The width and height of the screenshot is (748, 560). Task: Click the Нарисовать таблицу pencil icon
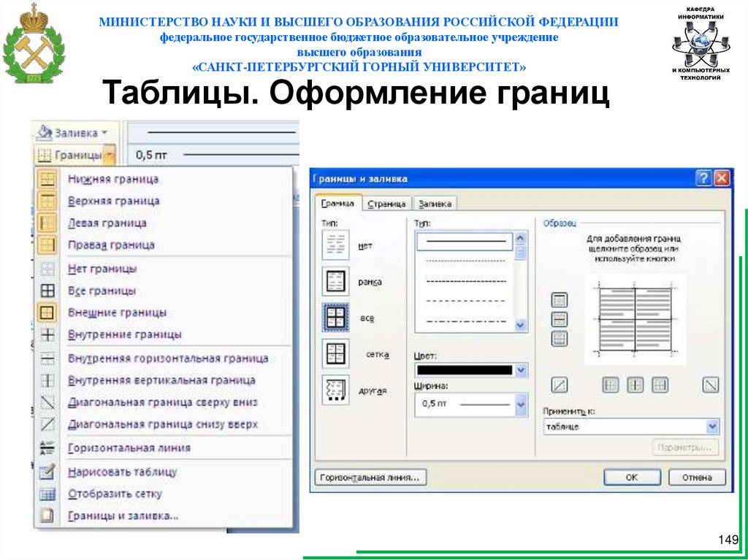click(x=47, y=472)
